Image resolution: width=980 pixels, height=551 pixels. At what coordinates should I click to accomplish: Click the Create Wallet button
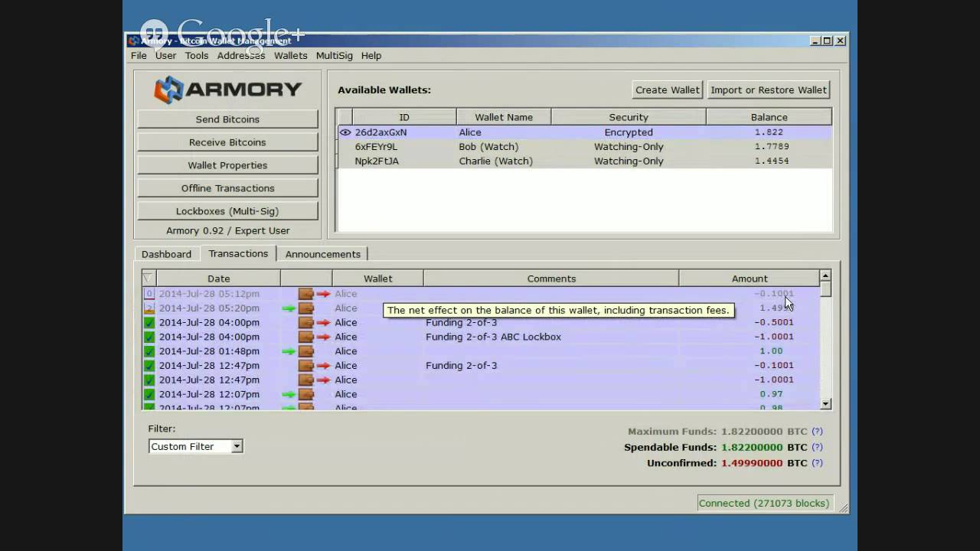point(668,90)
